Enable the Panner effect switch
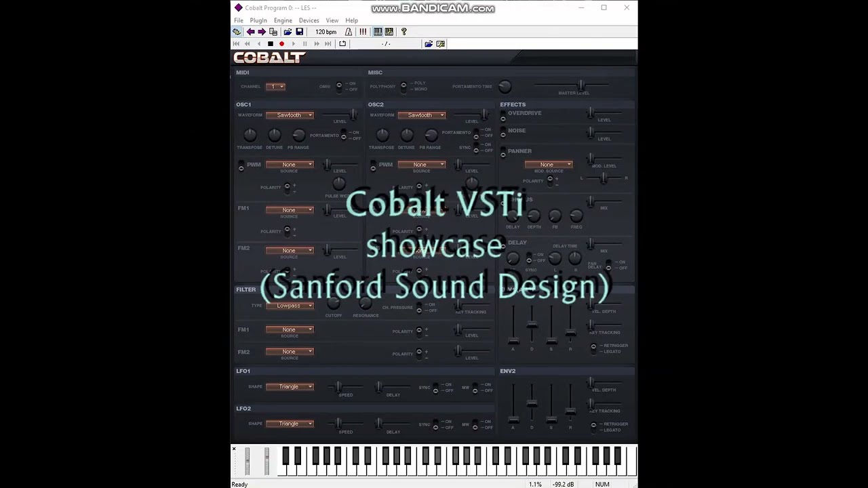This screenshot has width=868, height=488. (x=503, y=152)
